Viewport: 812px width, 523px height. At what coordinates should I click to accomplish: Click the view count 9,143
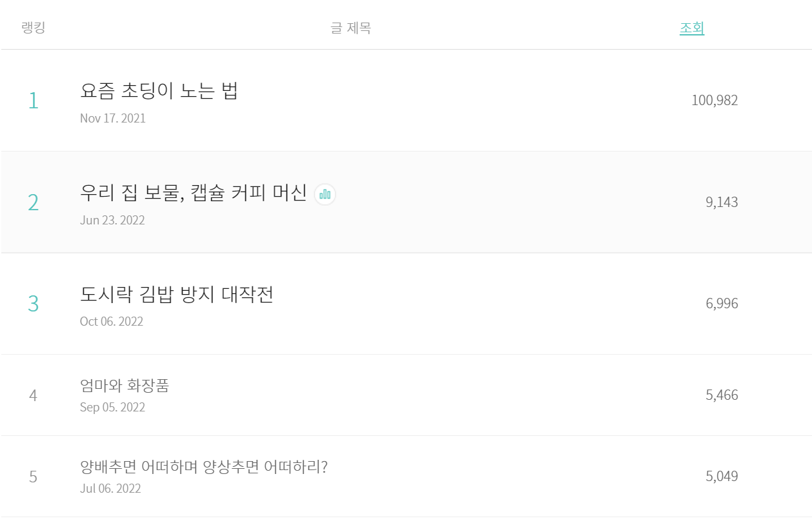tap(721, 202)
